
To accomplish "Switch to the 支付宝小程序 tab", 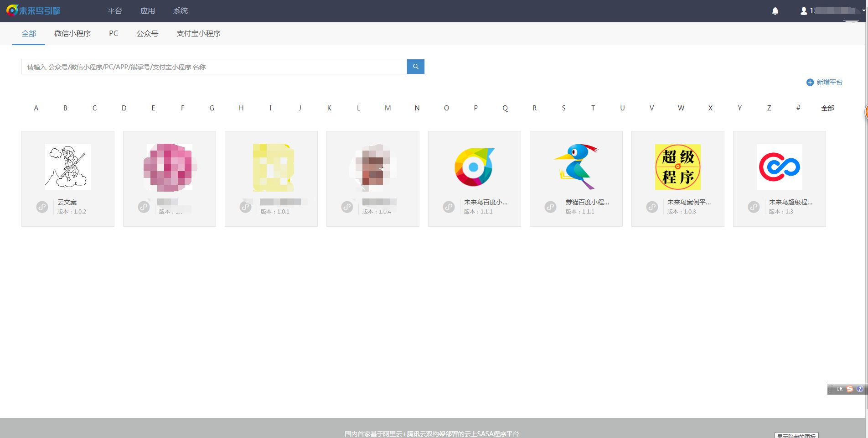I will [x=198, y=34].
